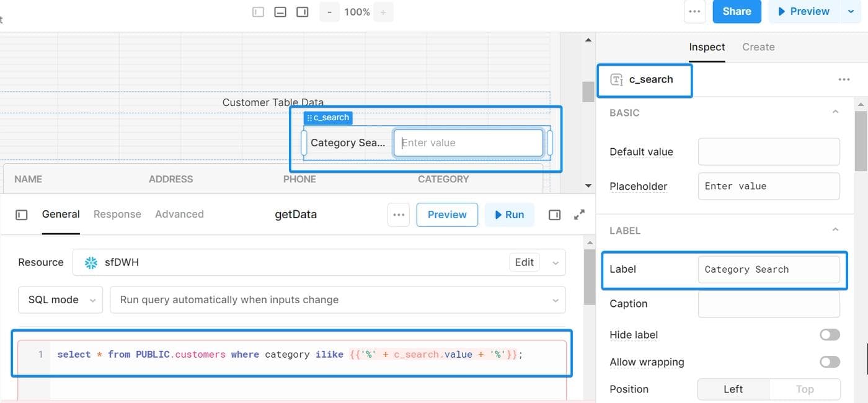The image size is (868, 403).
Task: Open c_search component options ellipsis
Action: 844,79
